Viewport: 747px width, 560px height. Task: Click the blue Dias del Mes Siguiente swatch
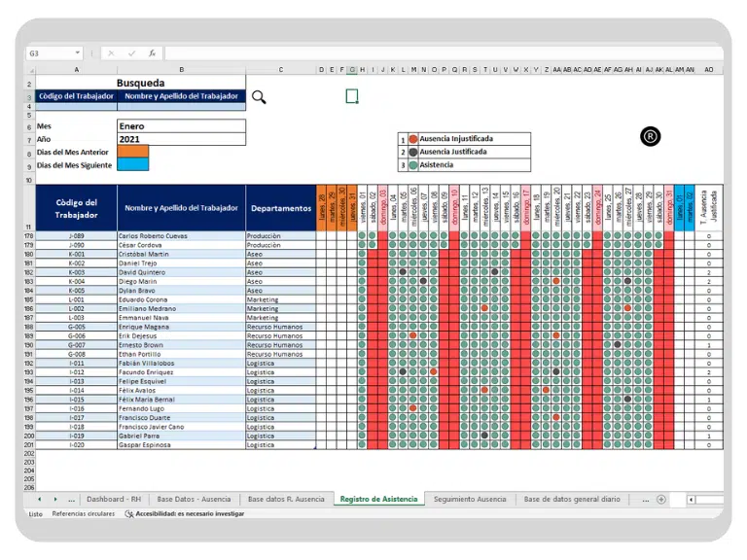tap(132, 164)
